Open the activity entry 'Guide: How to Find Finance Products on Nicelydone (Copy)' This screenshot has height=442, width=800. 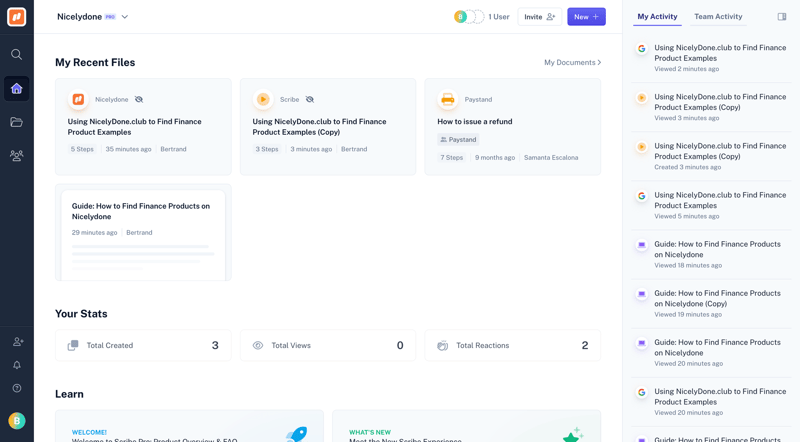711,303
